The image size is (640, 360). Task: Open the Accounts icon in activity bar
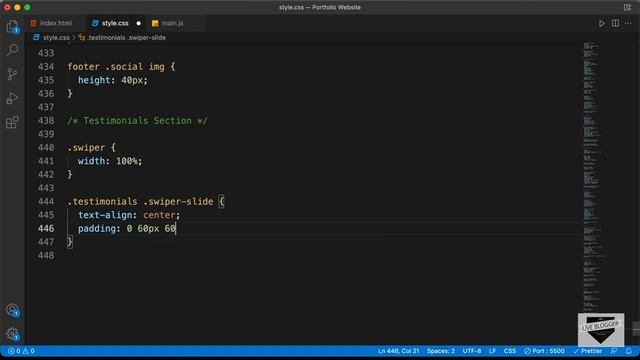12,310
